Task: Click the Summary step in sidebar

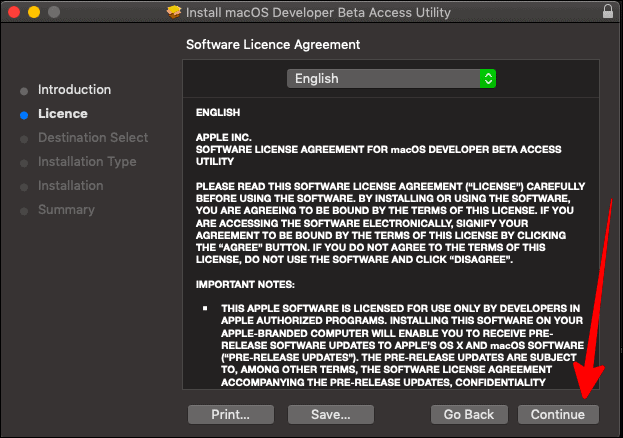Action: [66, 210]
